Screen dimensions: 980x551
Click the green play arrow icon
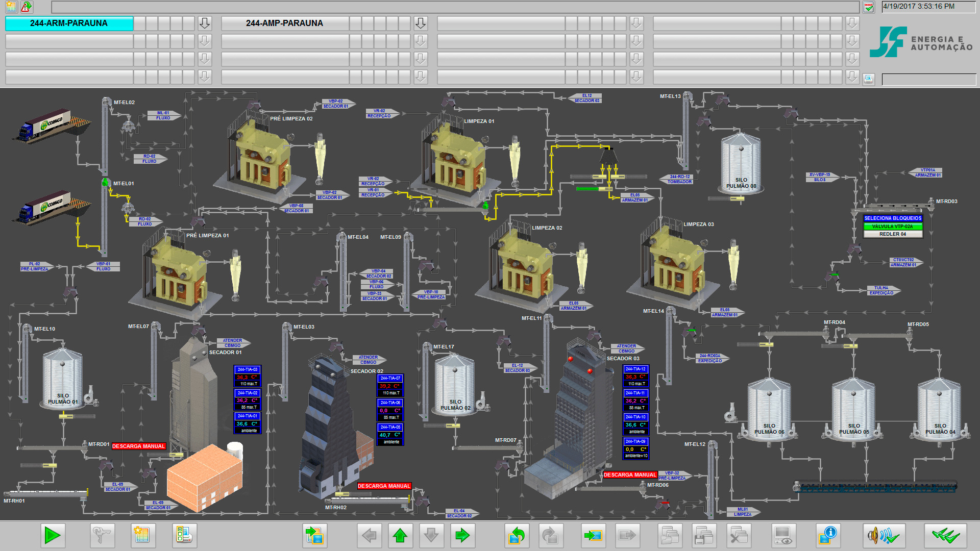tap(53, 535)
